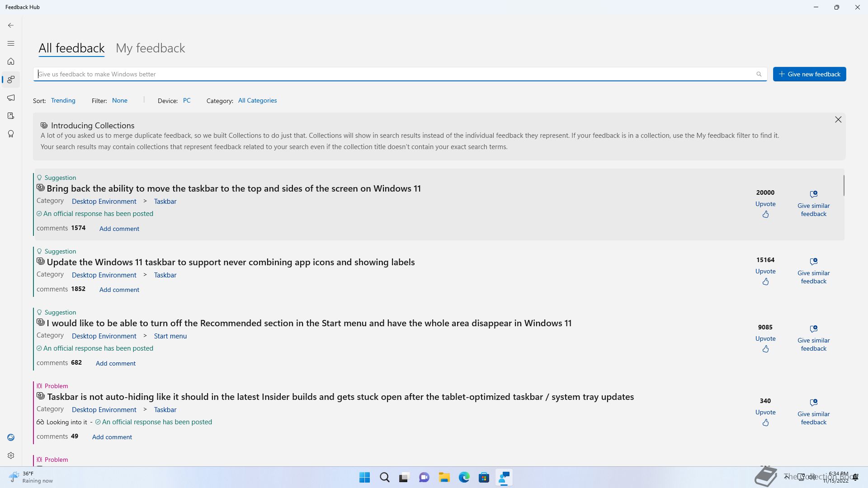Open Task View icon on taskbar
This screenshot has height=488, width=868.
[404, 478]
